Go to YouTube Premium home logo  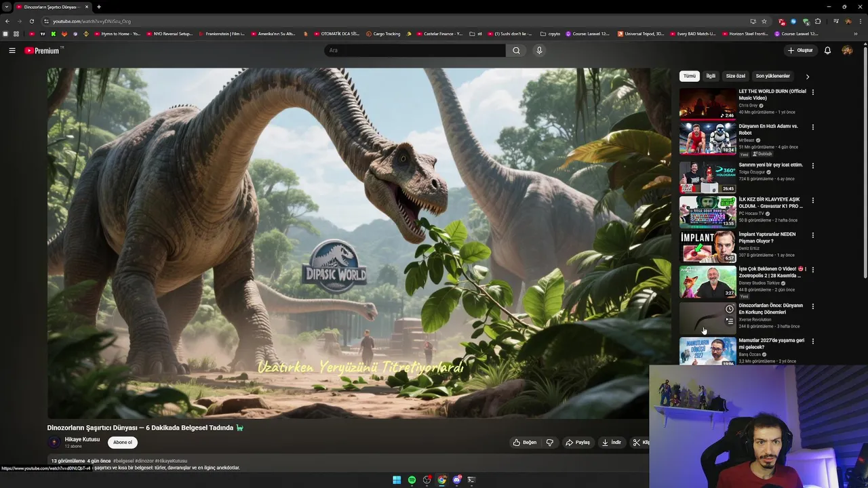click(x=42, y=50)
